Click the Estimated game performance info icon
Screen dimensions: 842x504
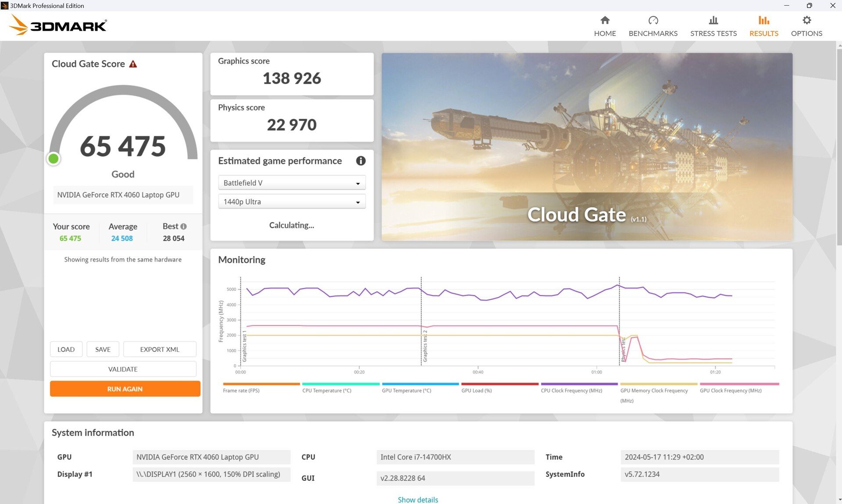coord(360,161)
